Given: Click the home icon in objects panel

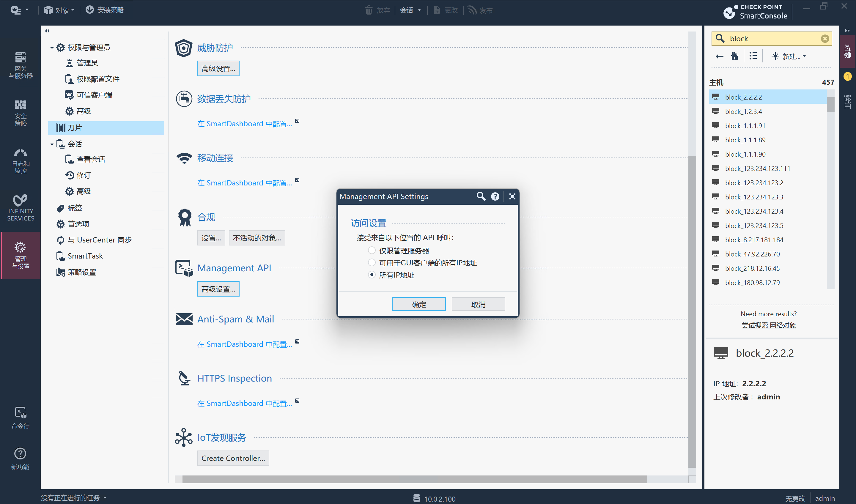Looking at the screenshot, I should point(734,56).
